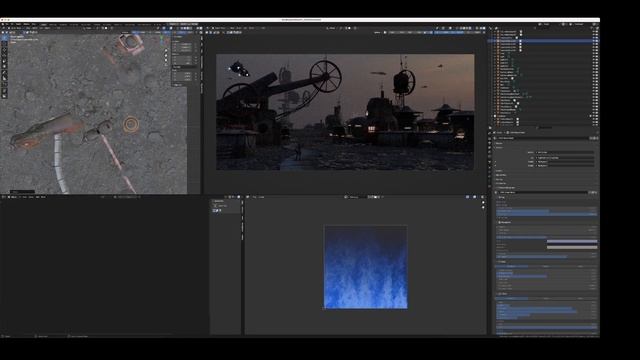The image size is (640, 360).
Task: Collapse the white-icon collection row in outliner
Action: tap(492, 116)
